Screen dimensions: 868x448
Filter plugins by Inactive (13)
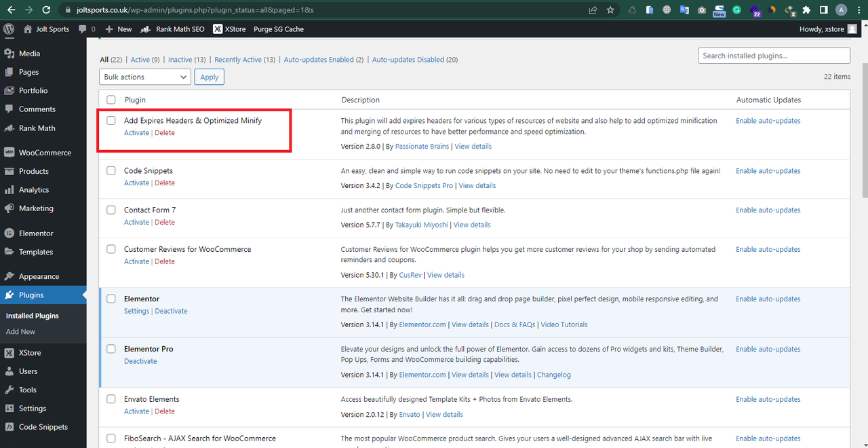coord(187,60)
